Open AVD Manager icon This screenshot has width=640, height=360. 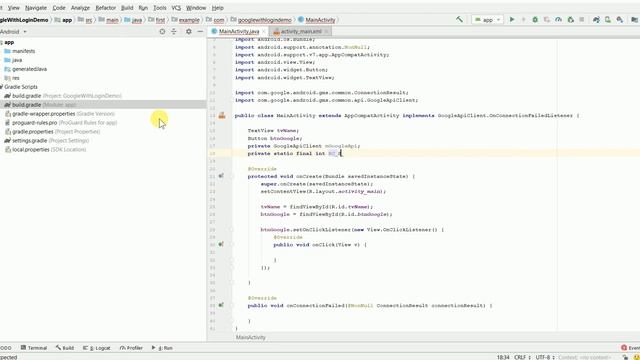click(608, 20)
